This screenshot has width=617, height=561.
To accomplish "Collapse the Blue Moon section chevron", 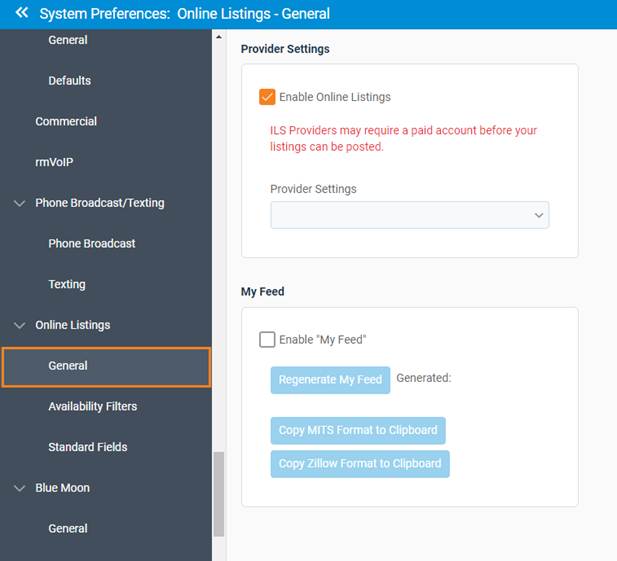I will click(19, 488).
